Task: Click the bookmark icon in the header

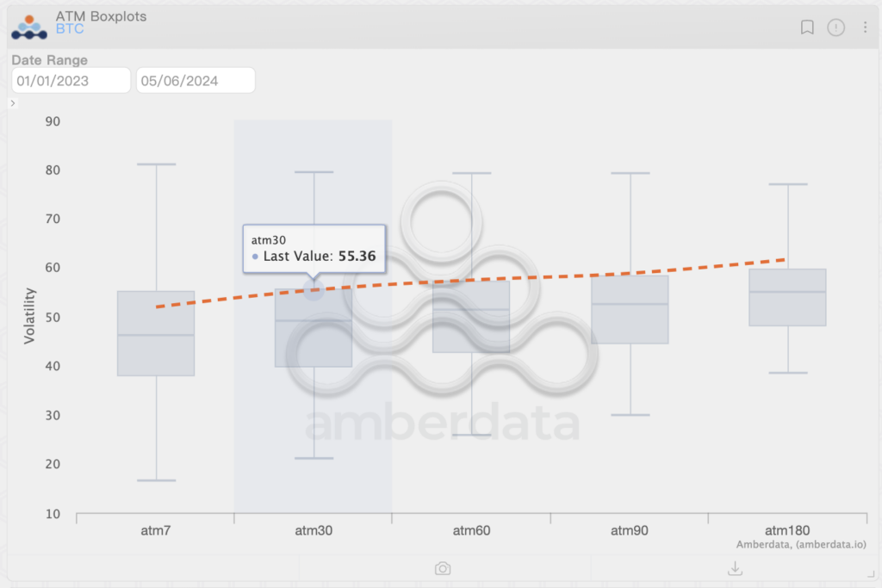Action: pyautogui.click(x=807, y=28)
